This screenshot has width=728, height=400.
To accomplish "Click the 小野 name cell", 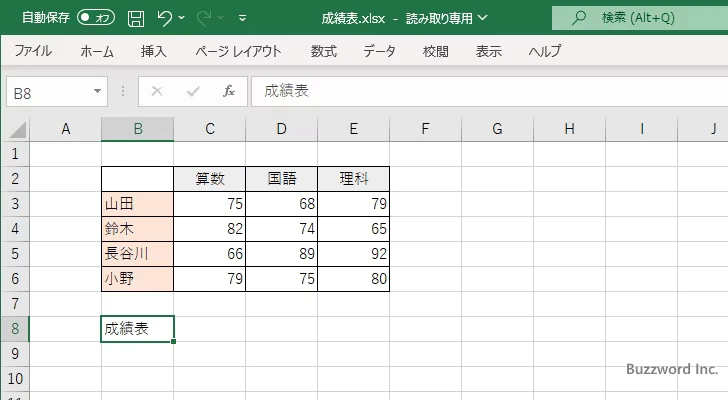I will (137, 279).
